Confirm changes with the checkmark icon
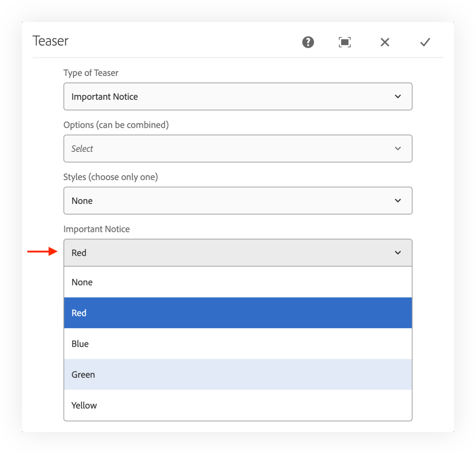Image resolution: width=476 pixels, height=454 pixels. click(425, 42)
